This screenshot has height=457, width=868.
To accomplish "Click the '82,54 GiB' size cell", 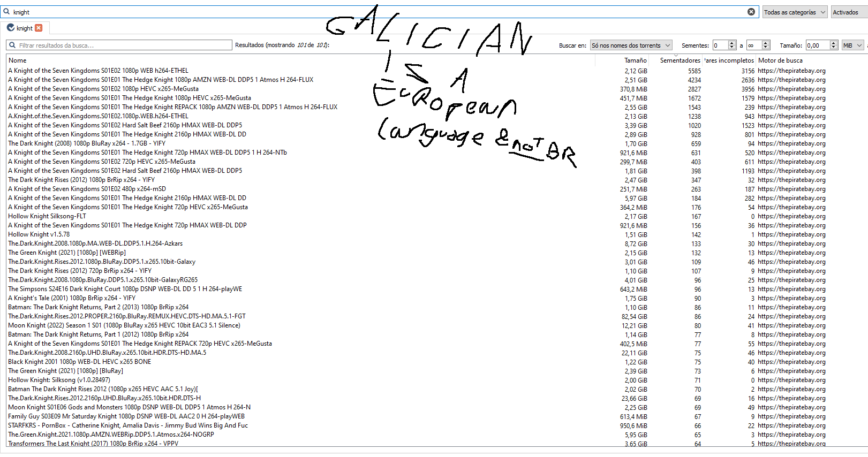I will coord(634,316).
